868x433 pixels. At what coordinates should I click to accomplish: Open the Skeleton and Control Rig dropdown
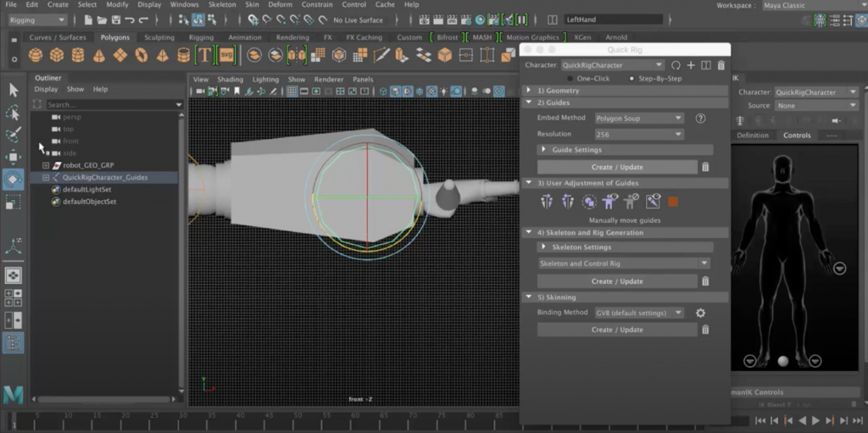[623, 264]
